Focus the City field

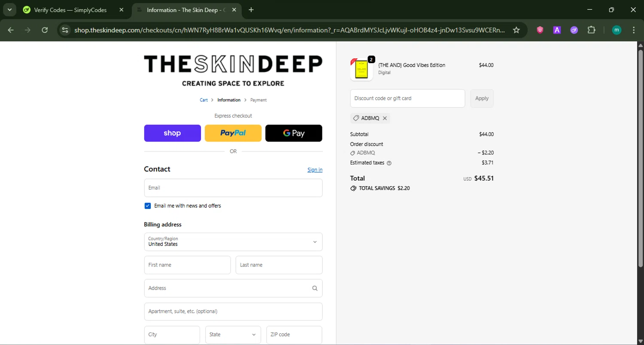point(172,335)
